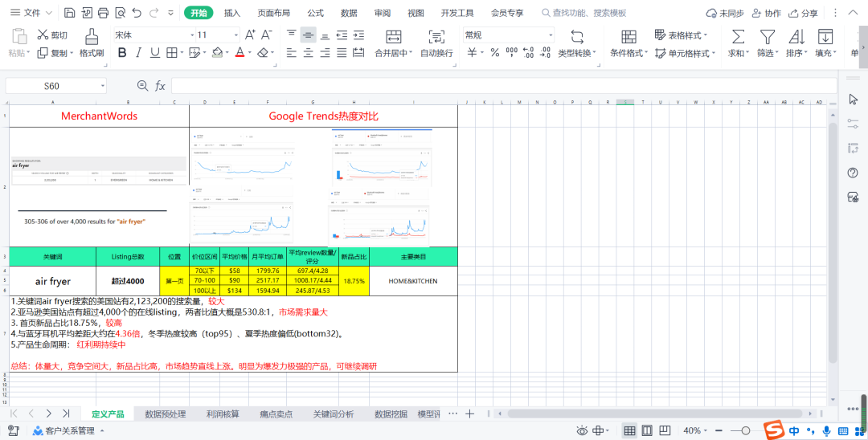This screenshot has width=868, height=440.
Task: Click the 未同步 sync status button
Action: tap(725, 13)
